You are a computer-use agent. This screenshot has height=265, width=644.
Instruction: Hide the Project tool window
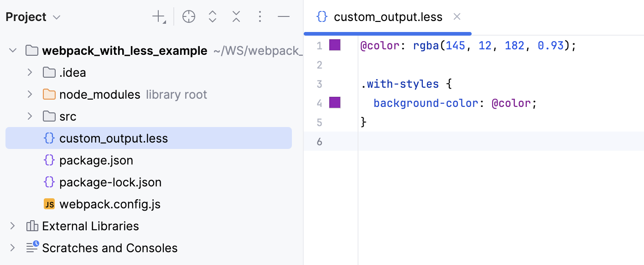coord(284,17)
